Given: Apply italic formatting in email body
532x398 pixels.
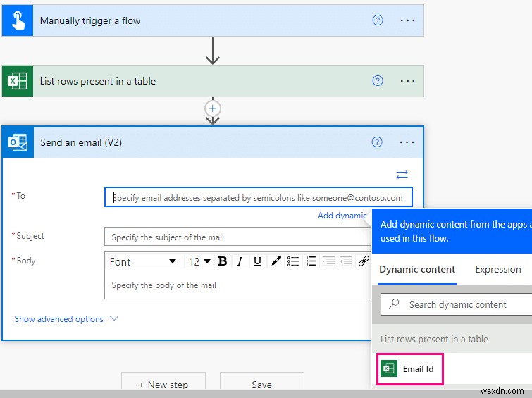Looking at the screenshot, I should [240, 261].
